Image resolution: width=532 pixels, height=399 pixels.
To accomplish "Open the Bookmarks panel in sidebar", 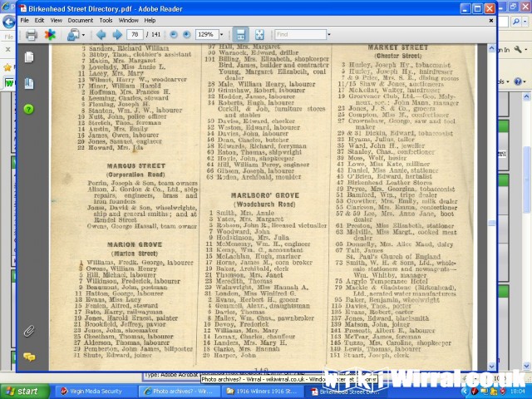I will pyautogui.click(x=29, y=83).
